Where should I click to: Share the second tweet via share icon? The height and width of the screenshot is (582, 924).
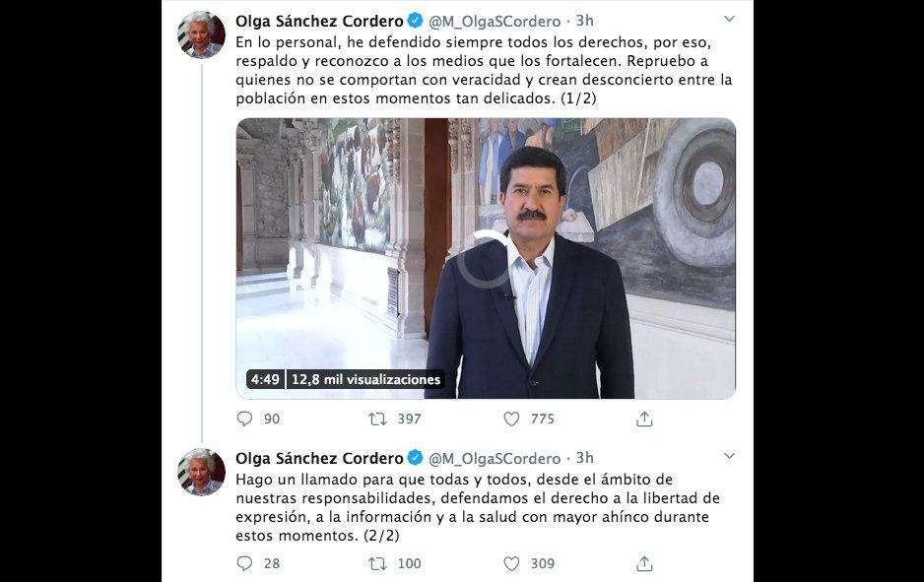coord(644,563)
